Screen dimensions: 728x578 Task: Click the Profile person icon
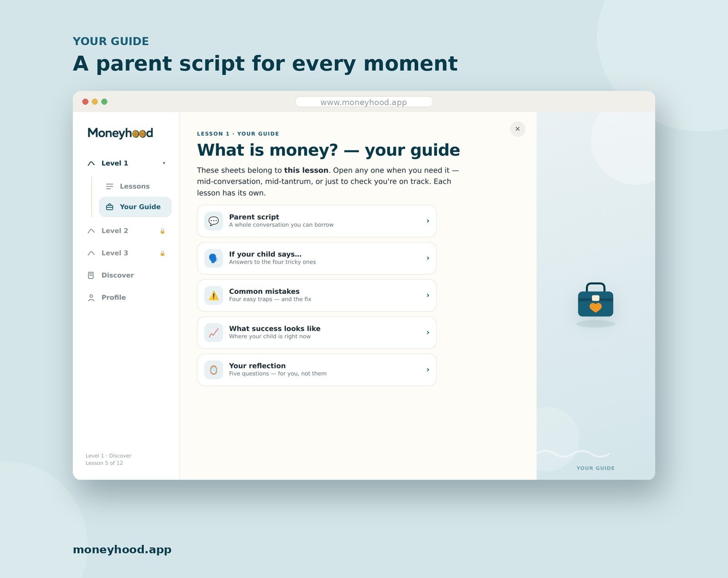[x=91, y=298]
